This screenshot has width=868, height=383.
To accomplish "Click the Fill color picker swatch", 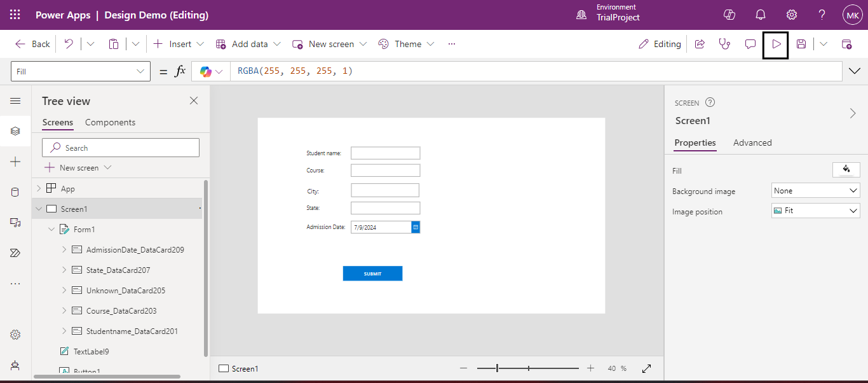I will click(x=846, y=169).
